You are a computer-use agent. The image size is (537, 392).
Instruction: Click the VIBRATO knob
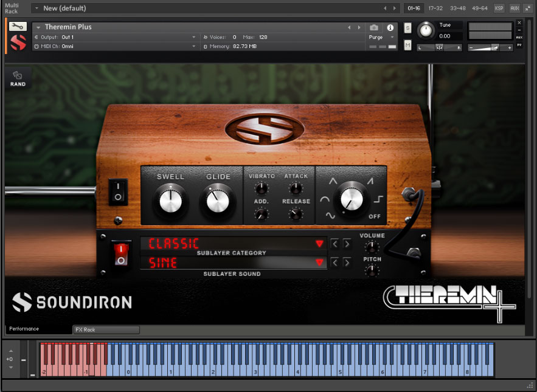point(262,188)
